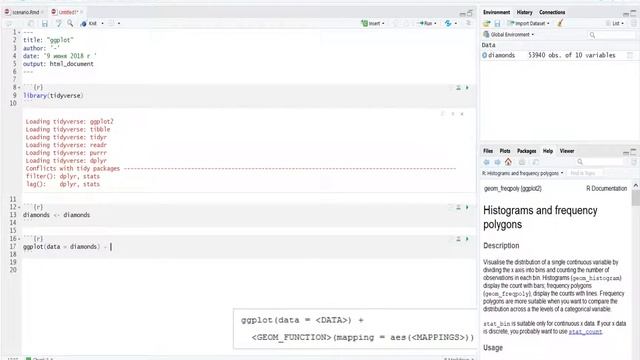Run chunks above the ggplot chunk
Viewport: 640px width, 360px height.
(x=458, y=239)
